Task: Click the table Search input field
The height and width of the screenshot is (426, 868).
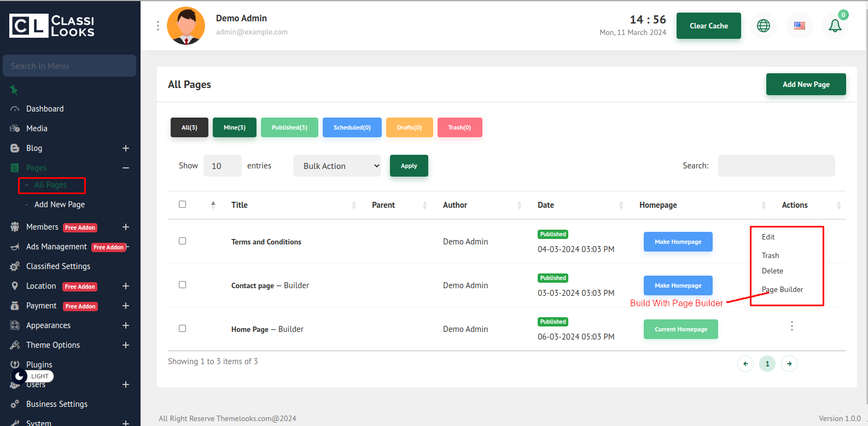Action: click(776, 166)
